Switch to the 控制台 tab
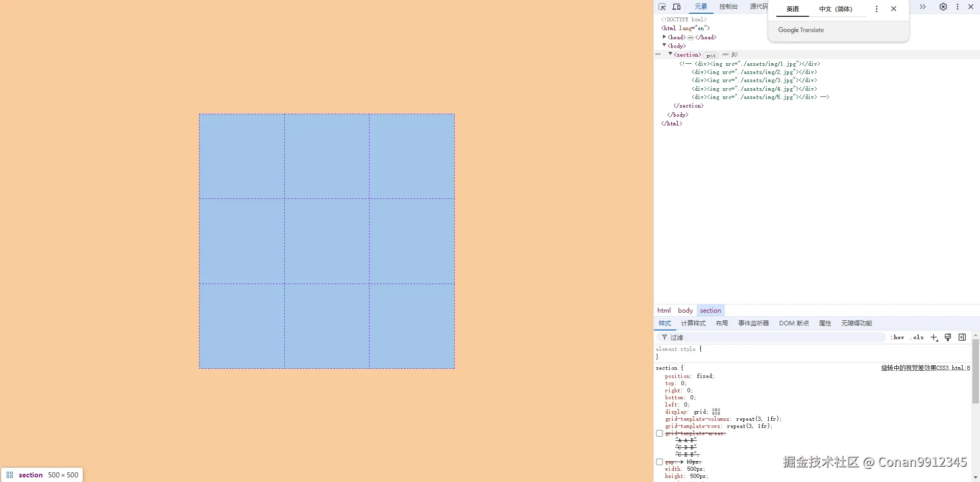Viewport: 980px width, 482px height. (728, 7)
